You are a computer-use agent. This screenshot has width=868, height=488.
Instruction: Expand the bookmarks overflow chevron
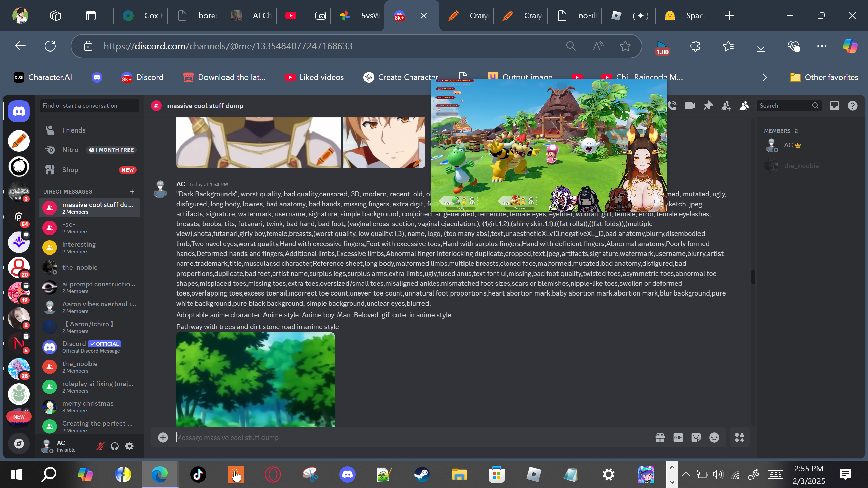(x=765, y=77)
